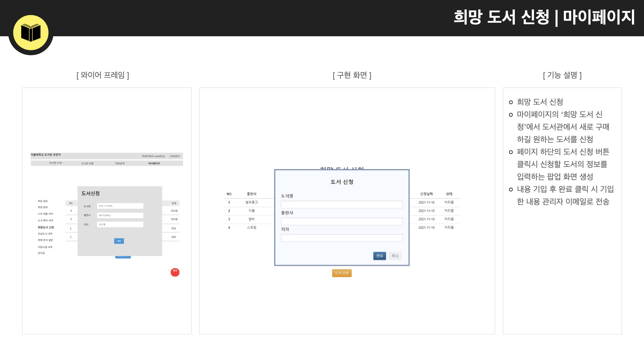Select 희망도서 신청 in wireframe sidebar
This screenshot has height=362, width=644.
tap(46, 228)
